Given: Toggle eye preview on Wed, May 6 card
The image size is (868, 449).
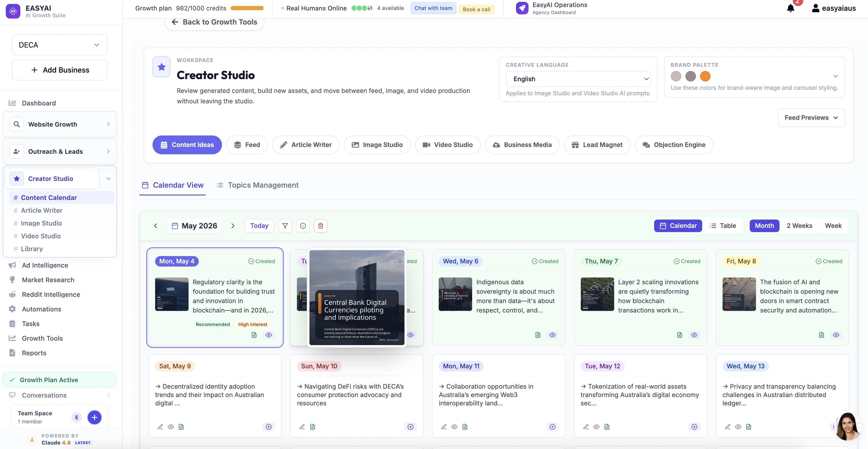Looking at the screenshot, I should point(553,335).
